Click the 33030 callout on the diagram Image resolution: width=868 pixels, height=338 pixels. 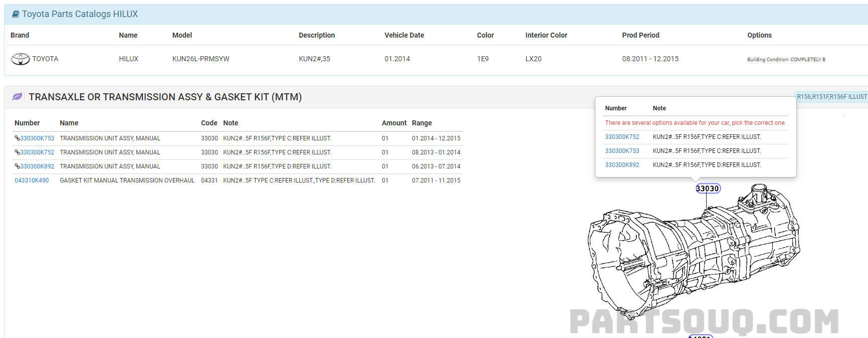[708, 189]
